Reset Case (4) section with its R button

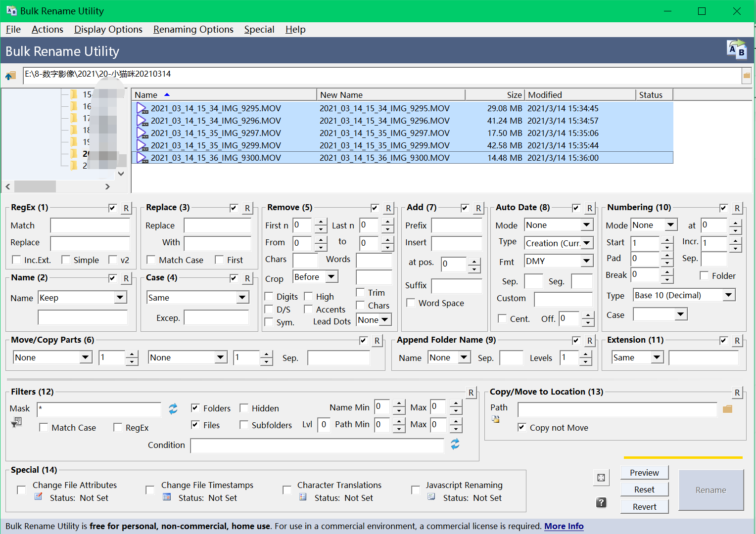click(247, 278)
